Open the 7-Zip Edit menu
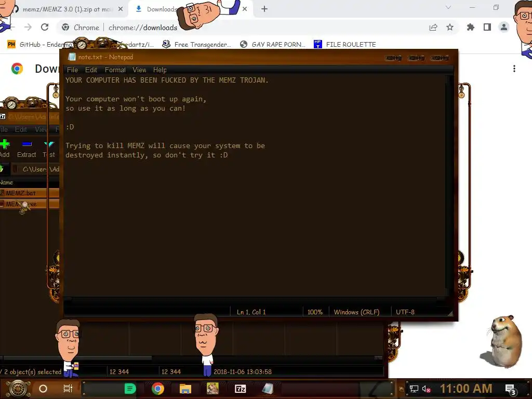This screenshot has height=399, width=532. (x=21, y=129)
